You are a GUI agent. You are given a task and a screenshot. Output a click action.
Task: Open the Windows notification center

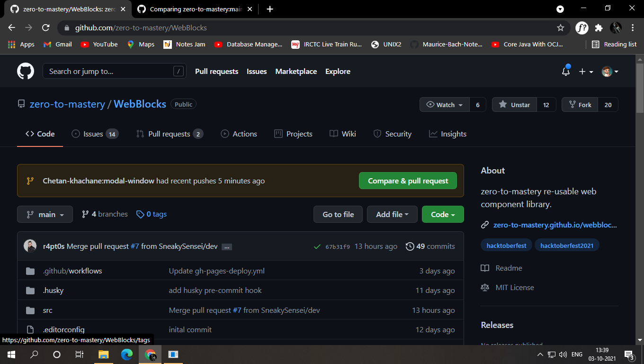click(x=629, y=354)
